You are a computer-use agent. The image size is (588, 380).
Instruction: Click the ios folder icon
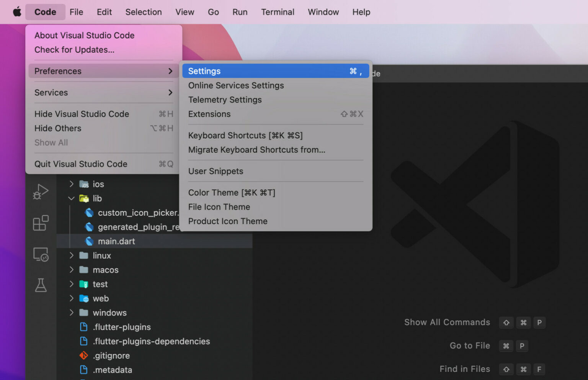[84, 184]
